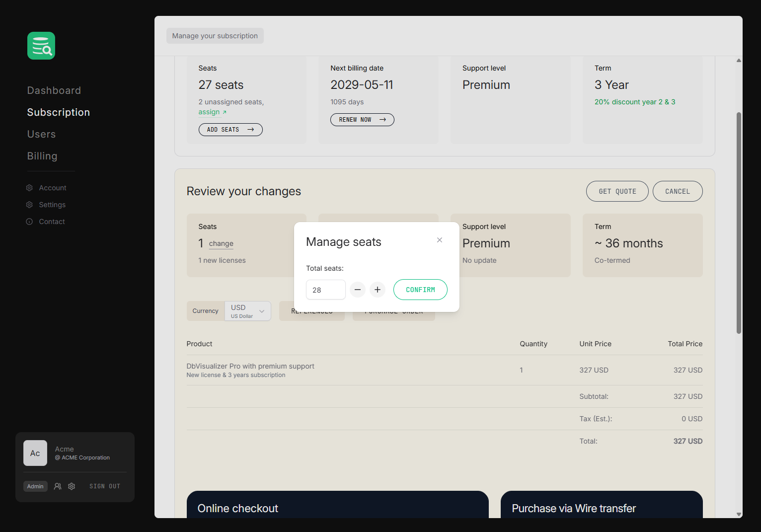Image resolution: width=761 pixels, height=532 pixels.
Task: Click the Tax (Est.) label
Action: pyautogui.click(x=596, y=419)
